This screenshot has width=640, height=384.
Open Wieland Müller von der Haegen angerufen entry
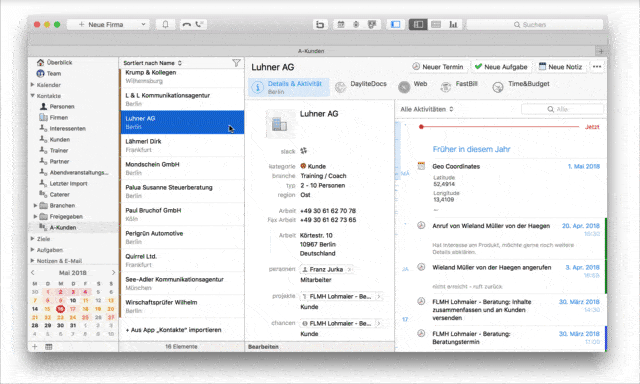[491, 267]
